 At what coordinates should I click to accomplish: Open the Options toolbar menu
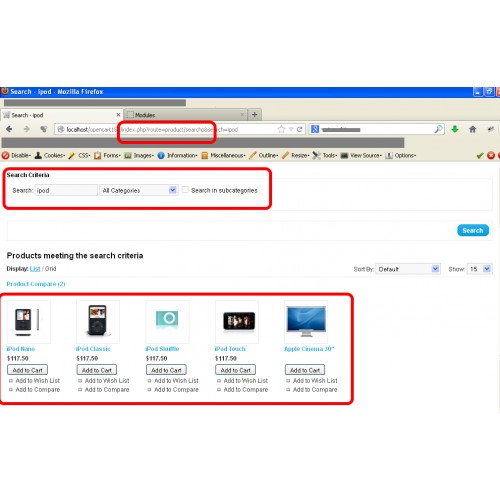[x=401, y=155]
